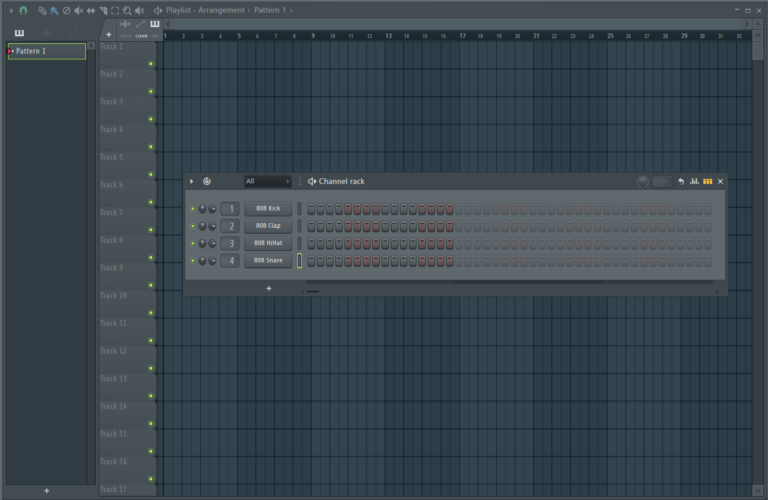Open the 808 Snare channel button
The width and height of the screenshot is (768, 500).
pos(268,261)
